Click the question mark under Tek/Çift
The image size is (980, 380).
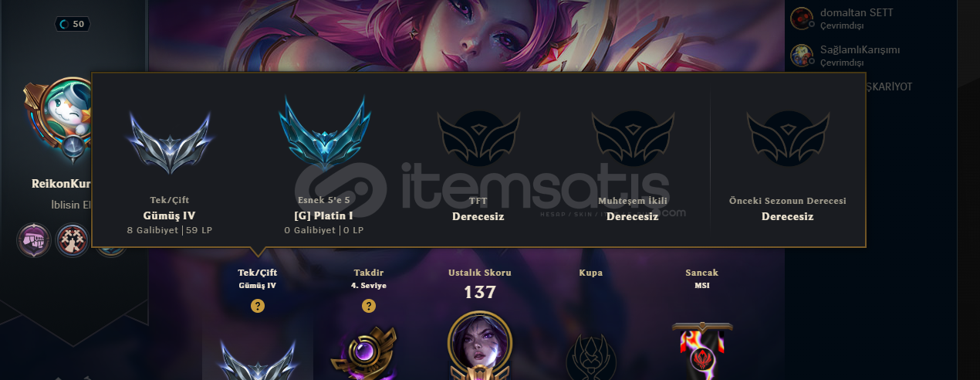[x=258, y=306]
